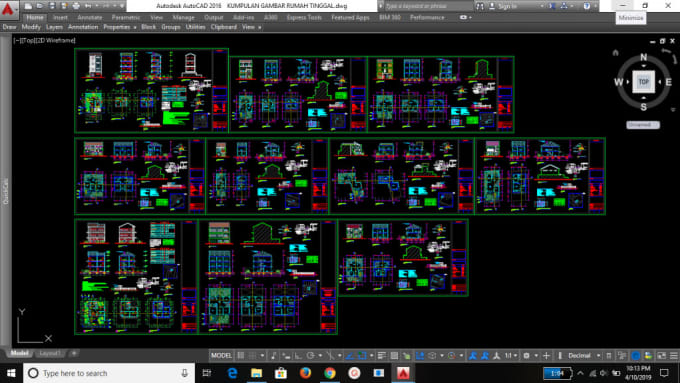Click the Clean Screen status bar icon

tap(661, 356)
